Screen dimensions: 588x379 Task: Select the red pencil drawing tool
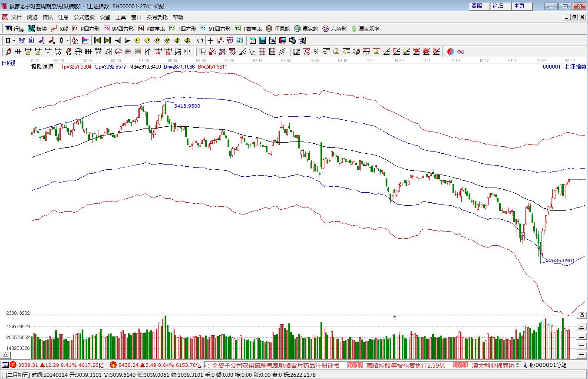[x=8, y=52]
